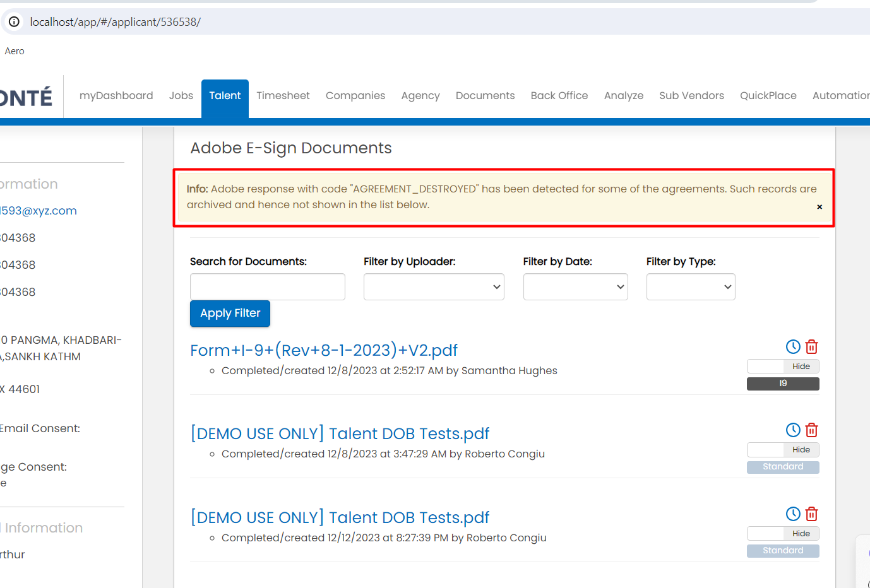
Task: Delete the 3:47:29 AM Talent DOB Tests document
Action: tap(812, 430)
